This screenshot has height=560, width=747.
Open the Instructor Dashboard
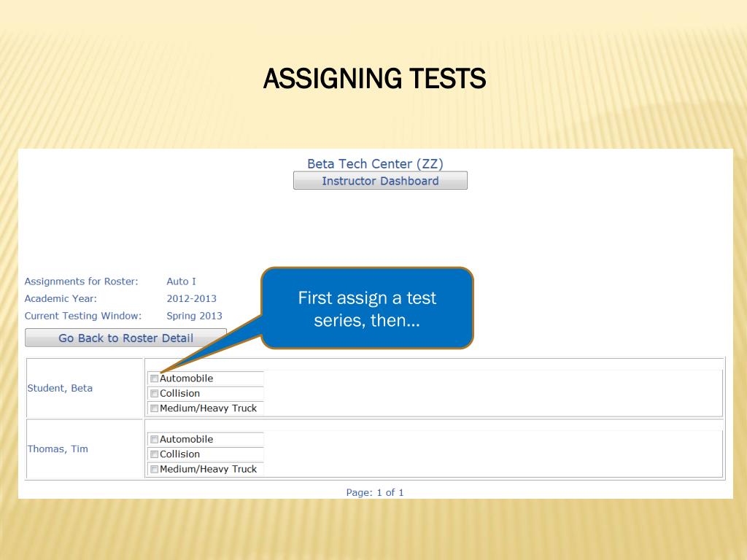click(x=380, y=180)
